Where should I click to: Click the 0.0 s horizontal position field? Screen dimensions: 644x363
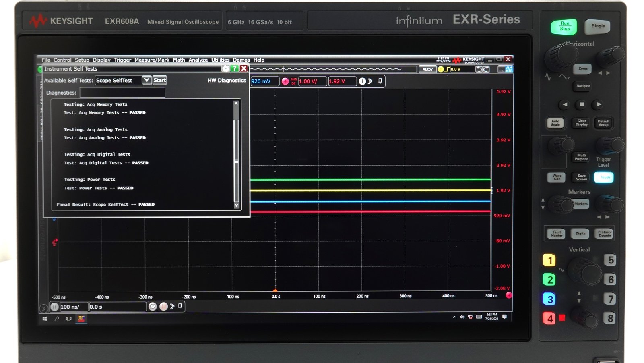coord(118,307)
